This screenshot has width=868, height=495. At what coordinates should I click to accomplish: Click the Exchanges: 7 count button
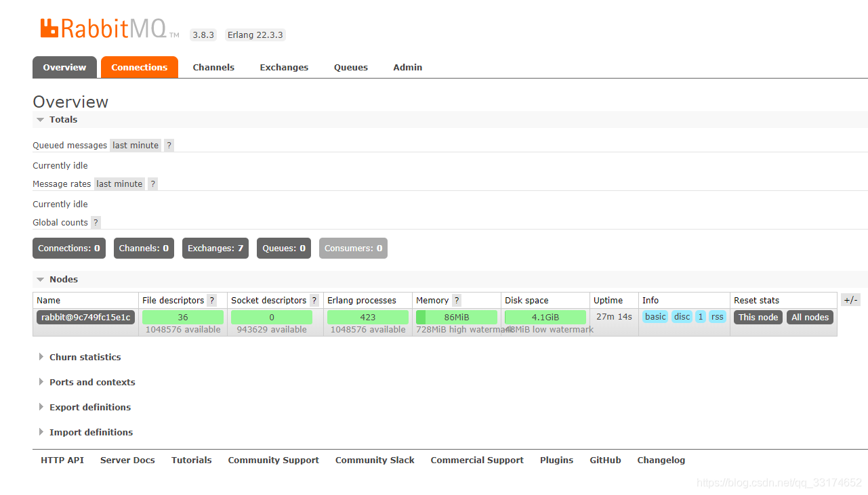(x=215, y=248)
